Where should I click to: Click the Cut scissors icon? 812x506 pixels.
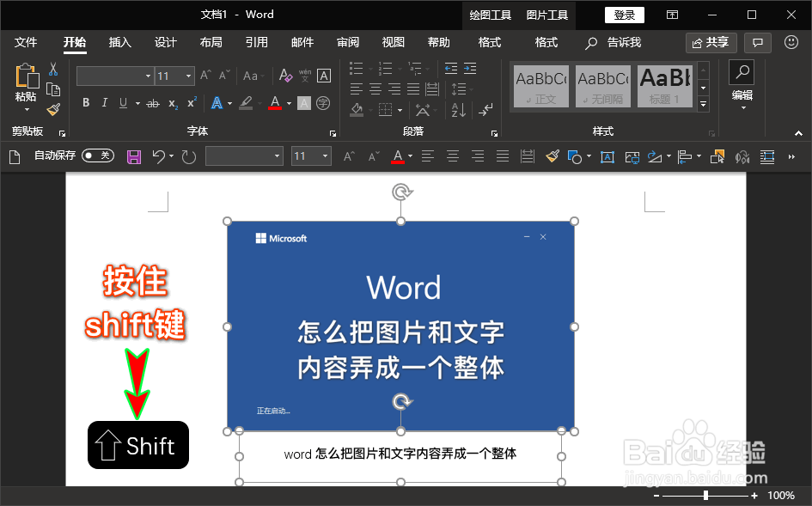coord(53,69)
